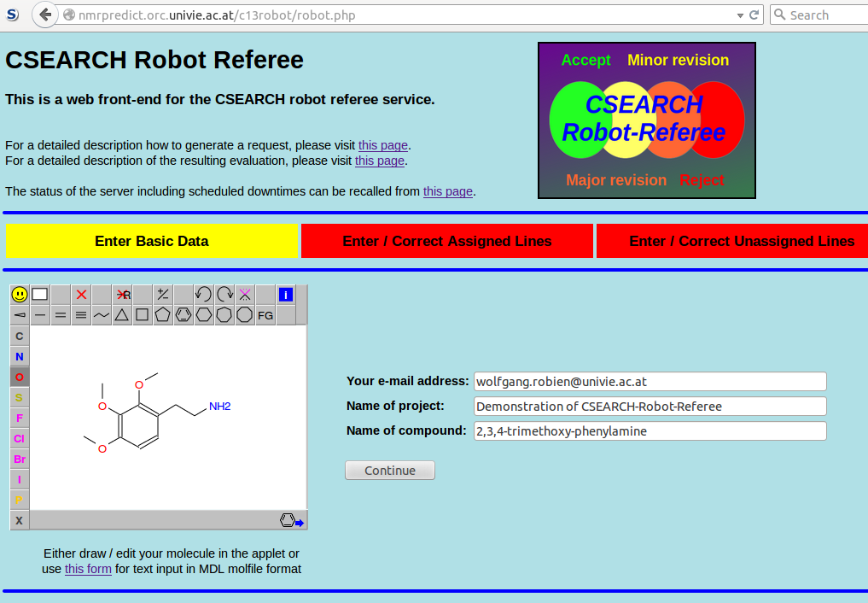Click the smiley face icon in molecule editor
Image resolution: width=868 pixels, height=603 pixels.
coord(20,295)
